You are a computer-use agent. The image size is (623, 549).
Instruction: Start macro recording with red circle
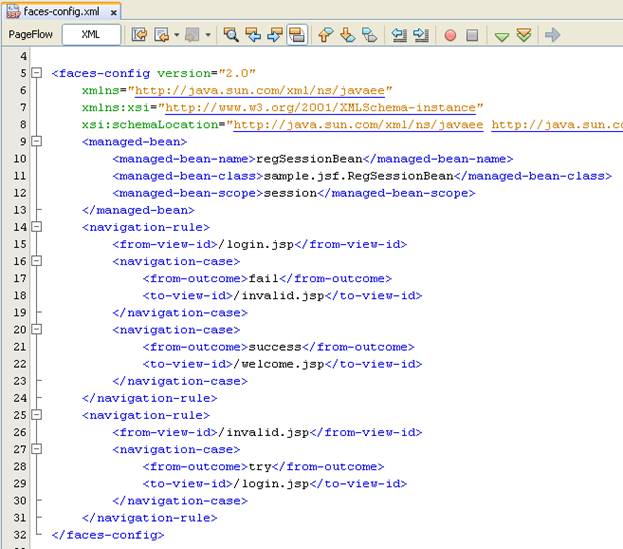[x=450, y=35]
